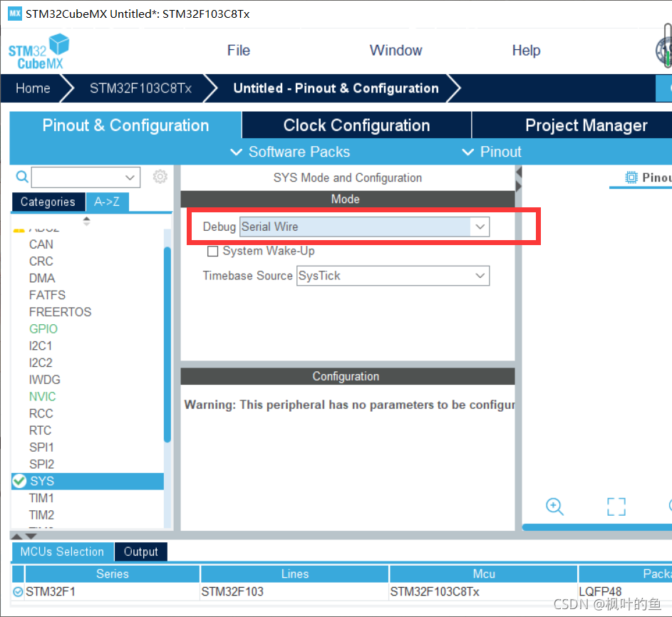Open the Help menu

click(x=527, y=51)
